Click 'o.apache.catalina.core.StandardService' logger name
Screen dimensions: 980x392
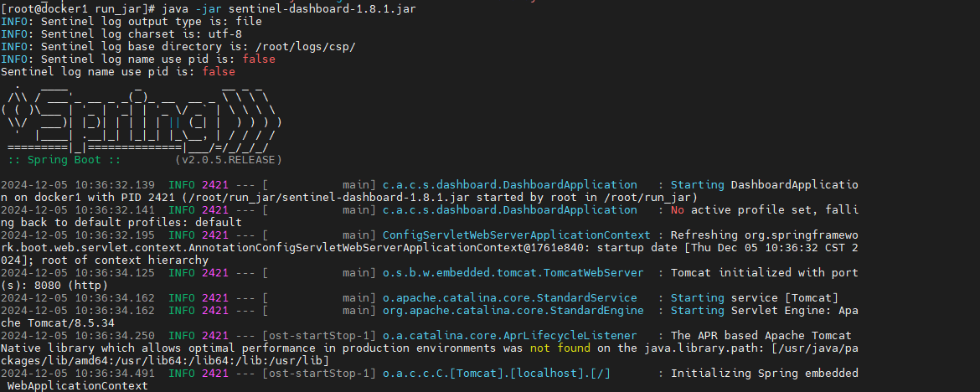point(509,297)
